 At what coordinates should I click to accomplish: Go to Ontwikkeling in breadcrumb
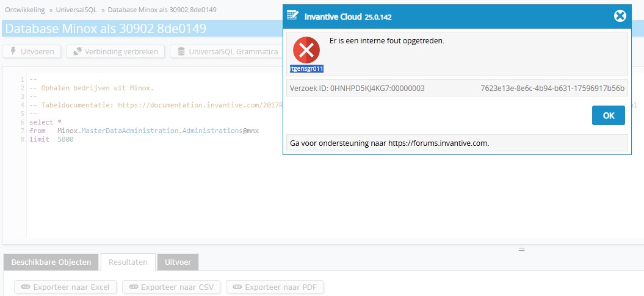pyautogui.click(x=26, y=10)
